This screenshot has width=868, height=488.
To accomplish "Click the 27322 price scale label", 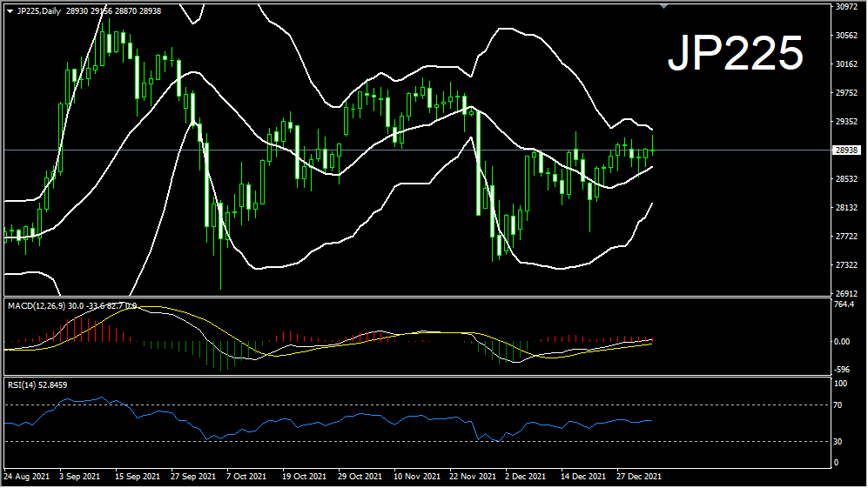I will point(847,264).
